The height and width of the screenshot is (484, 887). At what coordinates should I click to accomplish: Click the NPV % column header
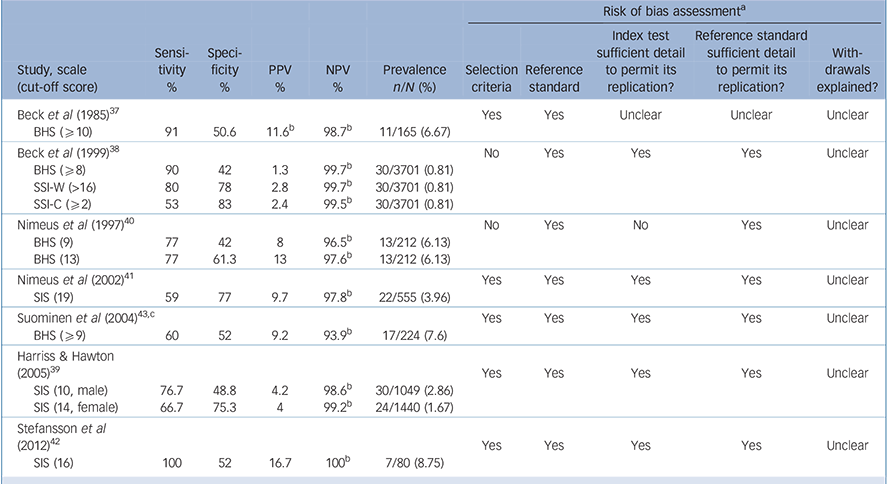pyautogui.click(x=336, y=79)
